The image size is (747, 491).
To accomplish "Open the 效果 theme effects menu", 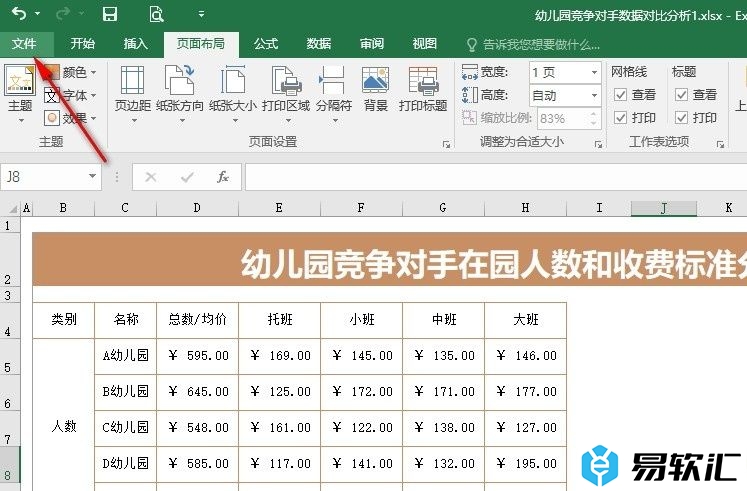I will 70,118.
